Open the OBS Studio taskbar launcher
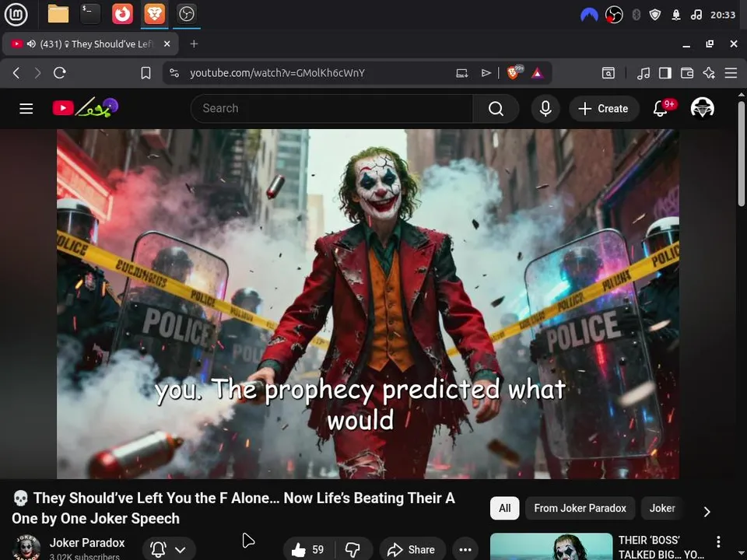This screenshot has width=747, height=560. click(x=186, y=14)
